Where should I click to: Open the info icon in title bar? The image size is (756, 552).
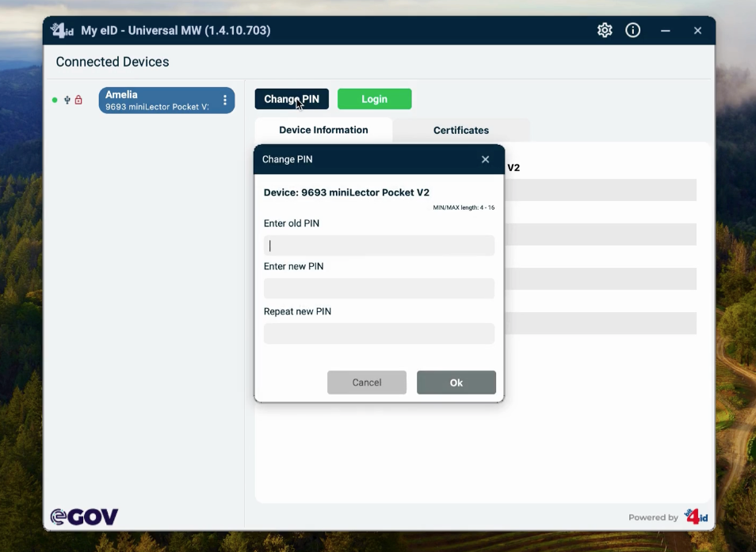[x=632, y=30]
